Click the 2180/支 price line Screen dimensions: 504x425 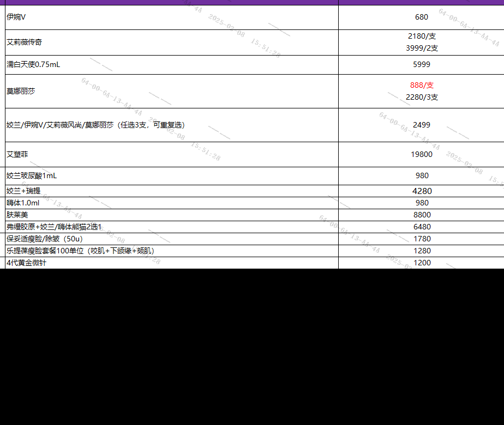tap(422, 37)
